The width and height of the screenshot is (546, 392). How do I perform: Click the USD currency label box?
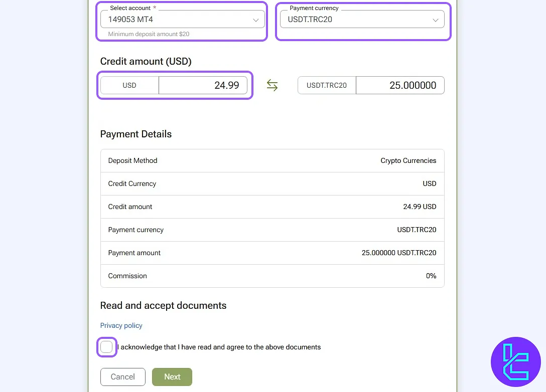pyautogui.click(x=129, y=85)
